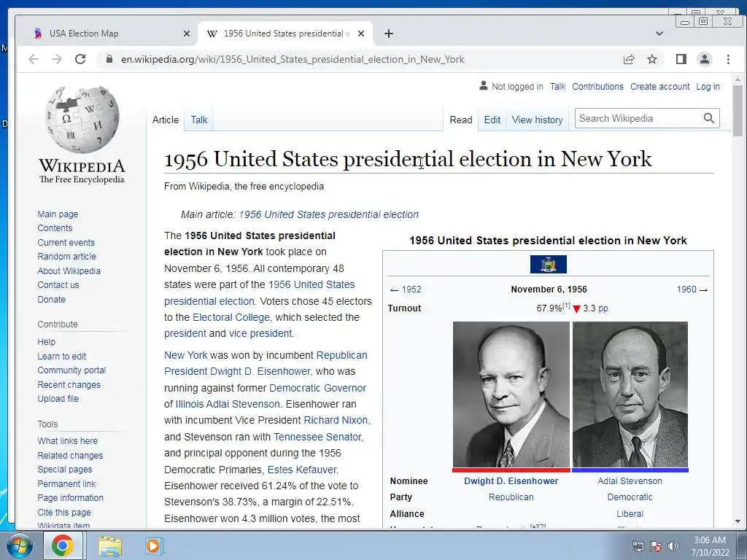Open the Windows Start button
747x560 pixels.
click(19, 545)
